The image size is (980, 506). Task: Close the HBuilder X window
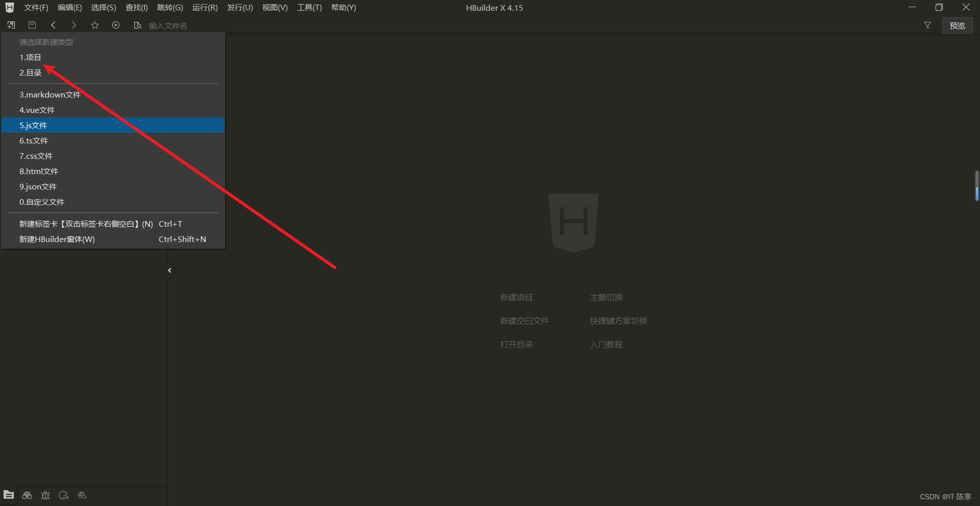pos(966,7)
